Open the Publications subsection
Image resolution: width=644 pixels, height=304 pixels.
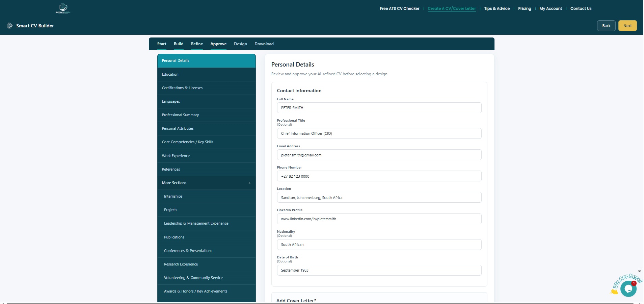click(x=207, y=237)
